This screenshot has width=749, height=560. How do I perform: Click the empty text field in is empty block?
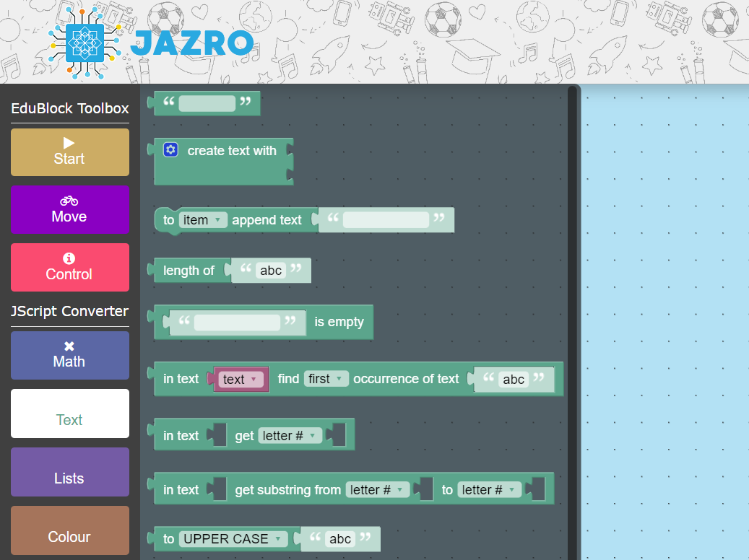pyautogui.click(x=237, y=322)
